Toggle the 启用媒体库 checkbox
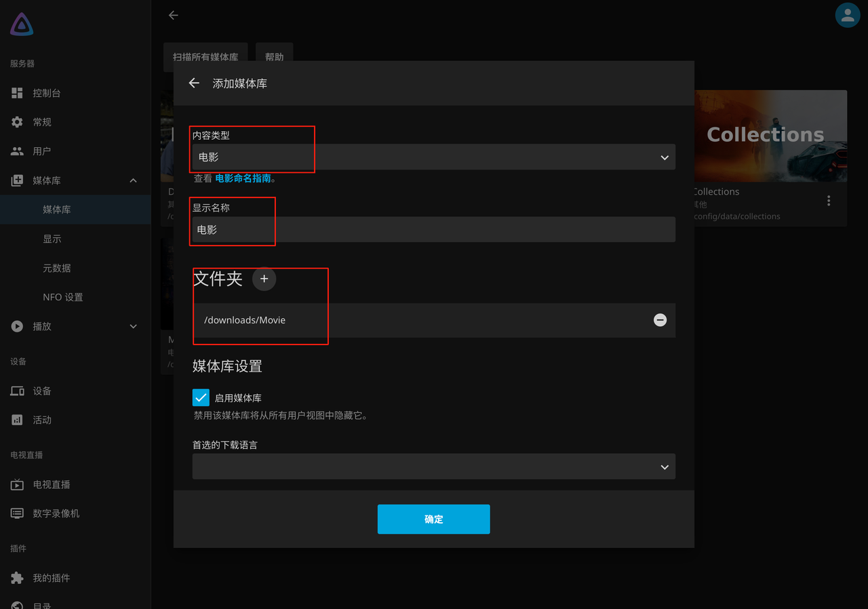 [201, 397]
